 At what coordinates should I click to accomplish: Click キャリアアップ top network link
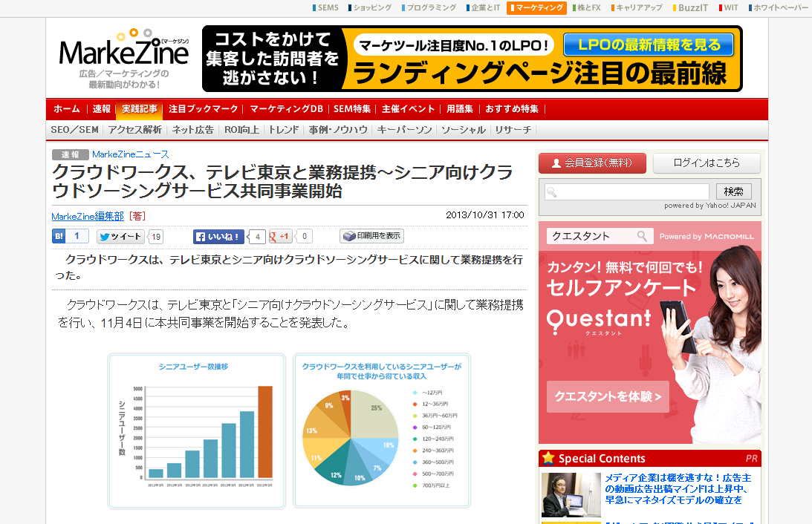(x=637, y=7)
